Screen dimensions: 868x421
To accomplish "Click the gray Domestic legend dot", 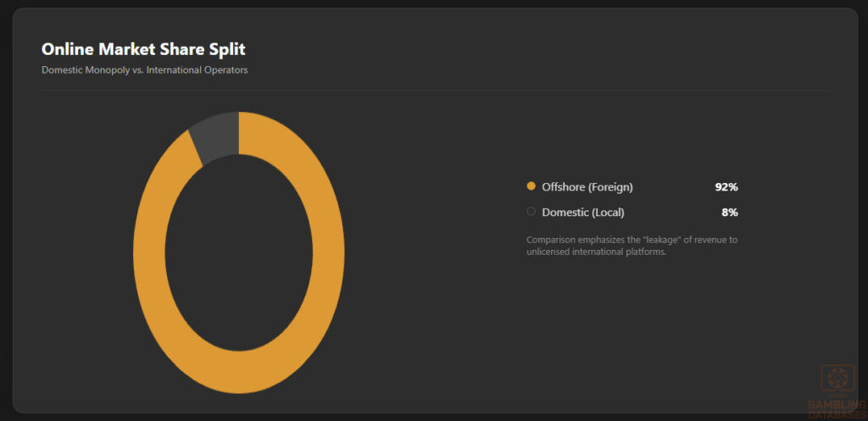I will [531, 211].
